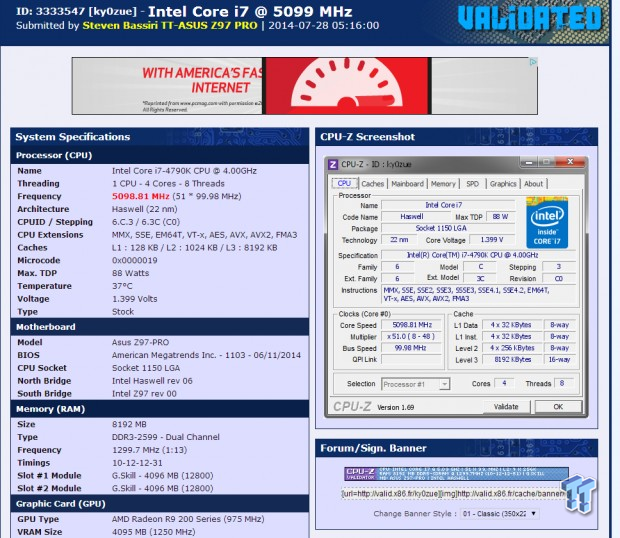Click the VALIDATED logo in header
620x538 pixels.
529,19
